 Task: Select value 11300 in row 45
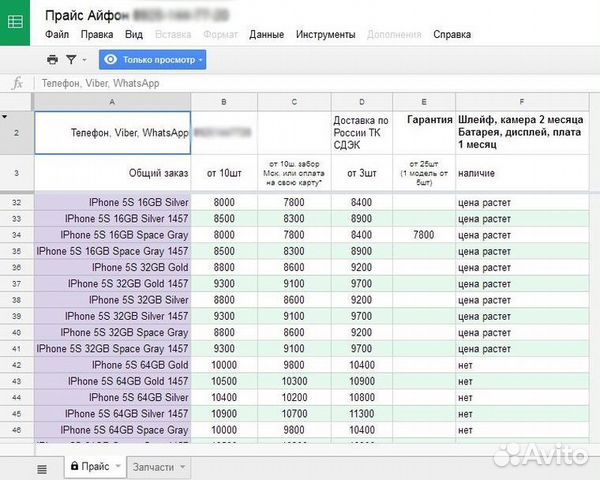(x=362, y=414)
